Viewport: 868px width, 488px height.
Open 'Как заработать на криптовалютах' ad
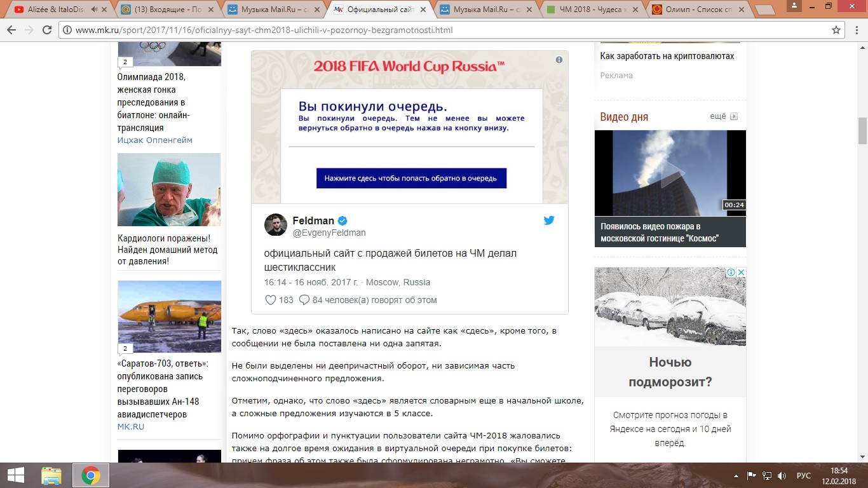point(667,56)
